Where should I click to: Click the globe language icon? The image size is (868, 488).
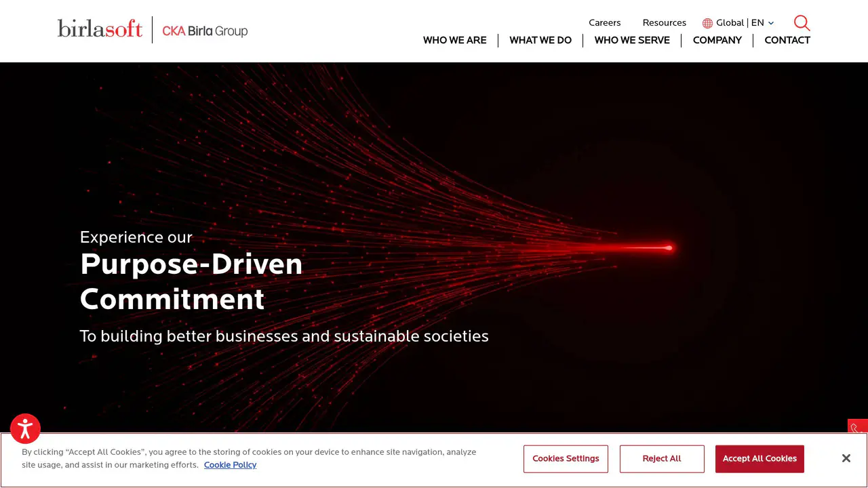click(707, 23)
